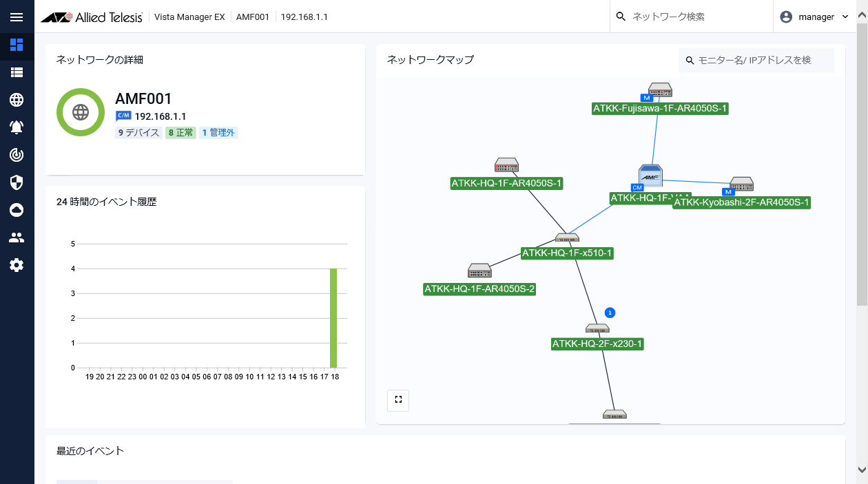868x484 pixels.
Task: Click the green bar at hour 18
Action: 333,318
